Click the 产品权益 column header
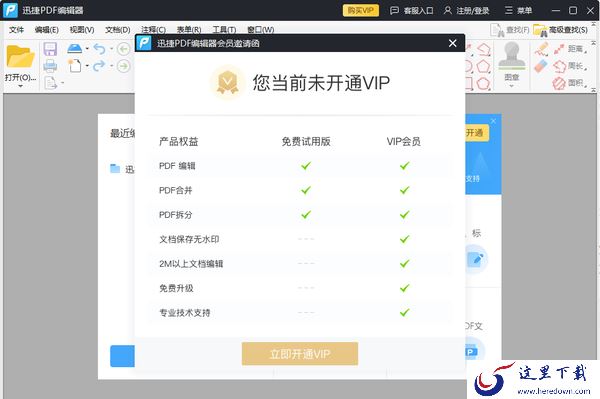Viewport: 600px width, 399px height. point(179,142)
